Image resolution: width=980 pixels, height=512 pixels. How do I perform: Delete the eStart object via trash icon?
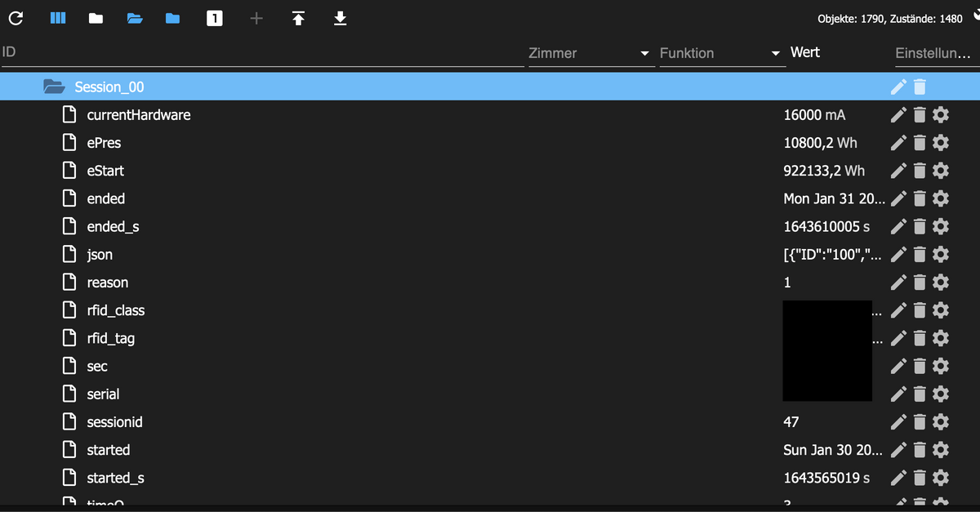[920, 171]
